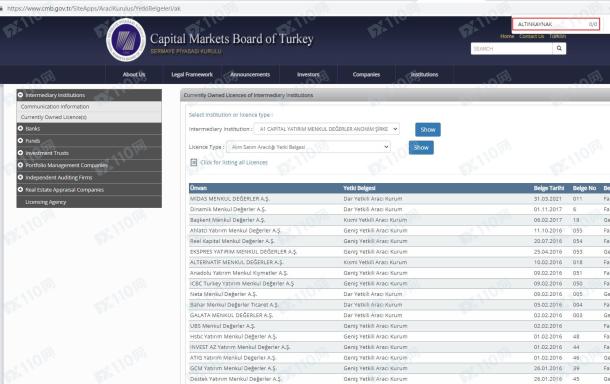The width and height of the screenshot is (610, 384).
Task: Click the list icon beside listing all licences
Action: (x=193, y=162)
